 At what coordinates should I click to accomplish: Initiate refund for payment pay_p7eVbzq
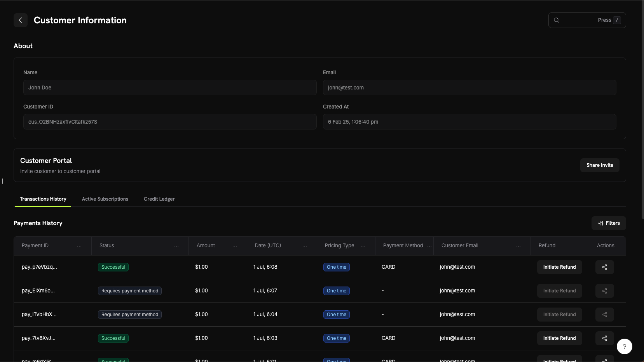click(559, 267)
